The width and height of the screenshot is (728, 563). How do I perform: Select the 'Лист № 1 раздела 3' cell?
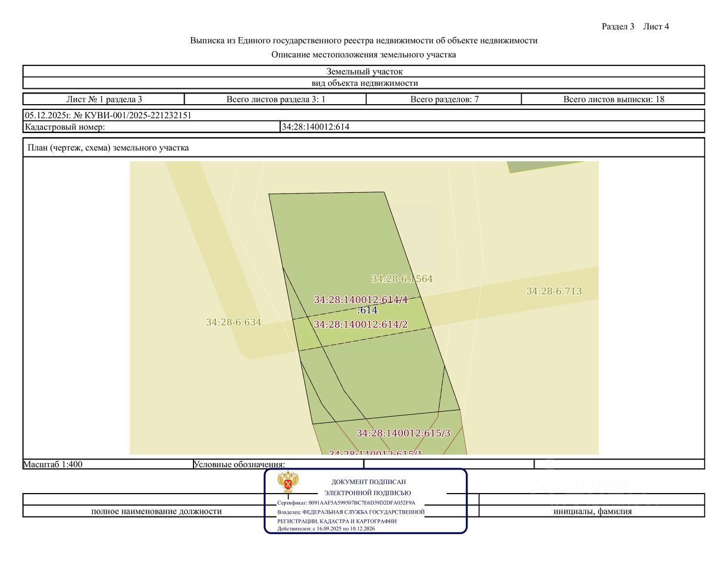(104, 99)
